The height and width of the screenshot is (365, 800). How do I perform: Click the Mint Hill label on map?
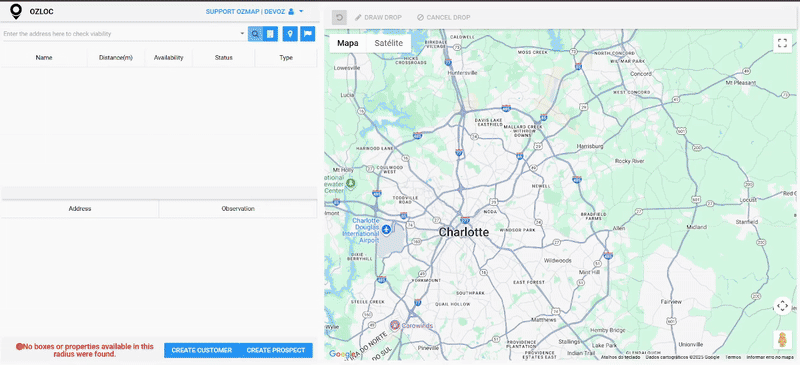tap(590, 272)
